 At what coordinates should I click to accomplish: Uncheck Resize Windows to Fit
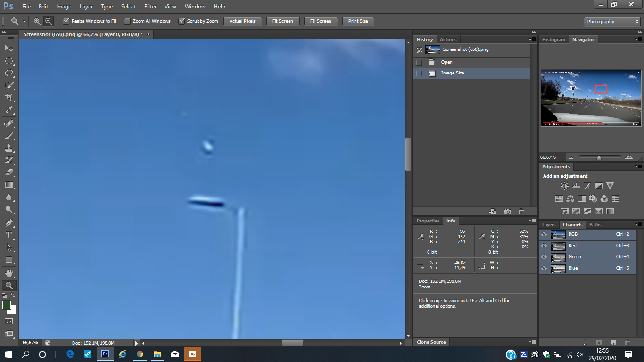pos(66,21)
